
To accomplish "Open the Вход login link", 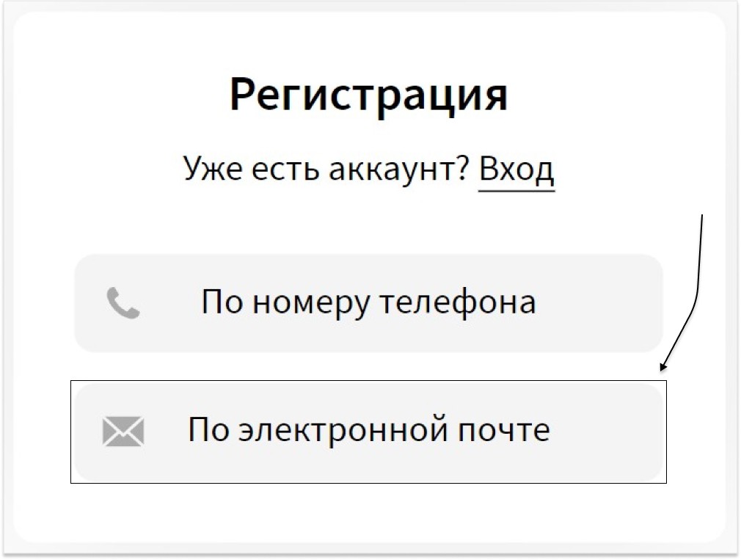I will point(516,170).
